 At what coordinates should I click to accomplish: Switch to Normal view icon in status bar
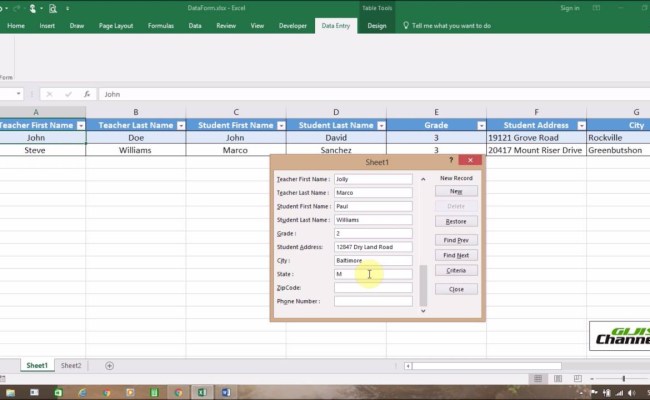click(x=538, y=378)
